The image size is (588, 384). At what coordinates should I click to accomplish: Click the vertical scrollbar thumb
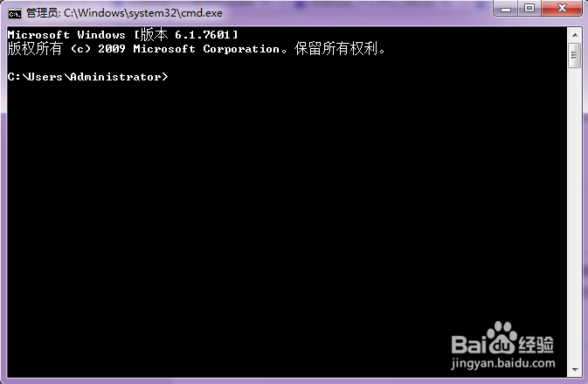pyautogui.click(x=575, y=56)
